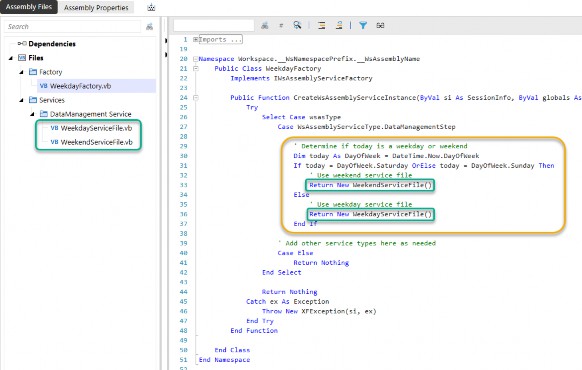Select the DataManagement Service folder
This screenshot has height=370, width=582.
coord(90,114)
